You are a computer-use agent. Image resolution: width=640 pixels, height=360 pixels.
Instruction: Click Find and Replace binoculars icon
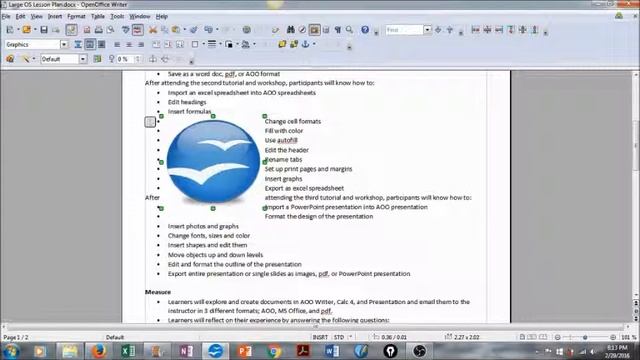pos(291,30)
